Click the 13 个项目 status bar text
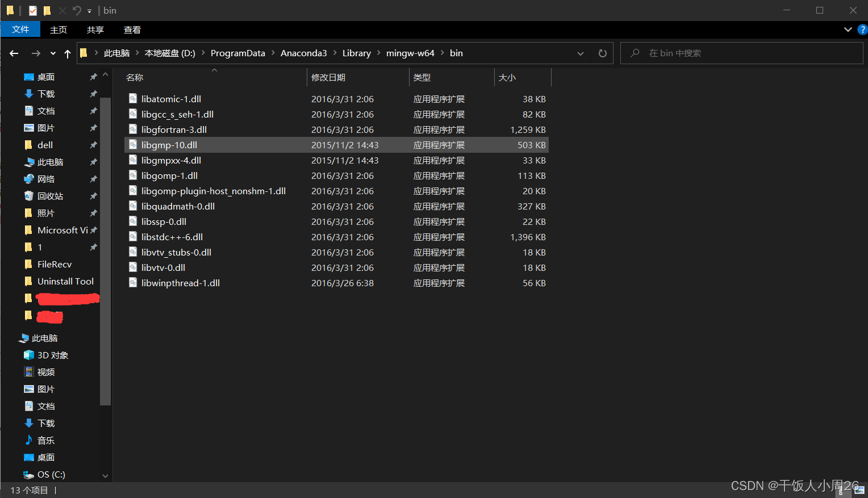Screen dimensions: 868x498 coord(30,490)
